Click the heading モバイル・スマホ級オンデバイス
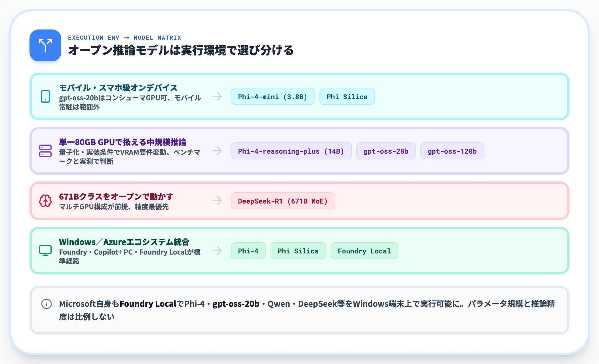599x364 pixels. [118, 88]
